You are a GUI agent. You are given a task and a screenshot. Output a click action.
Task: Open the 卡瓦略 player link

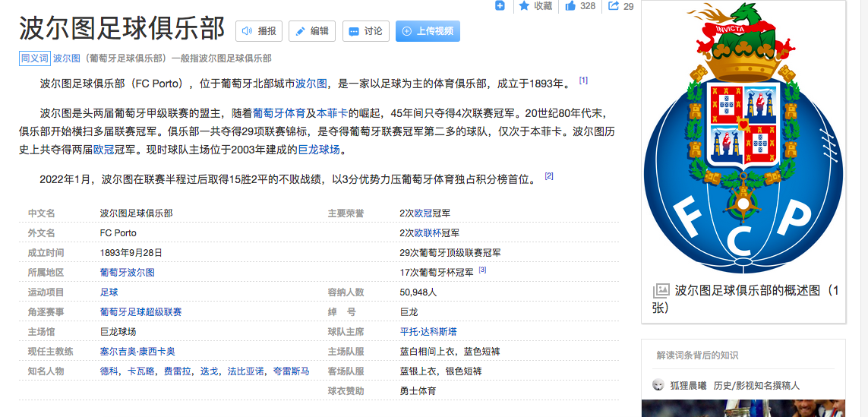tap(140, 371)
